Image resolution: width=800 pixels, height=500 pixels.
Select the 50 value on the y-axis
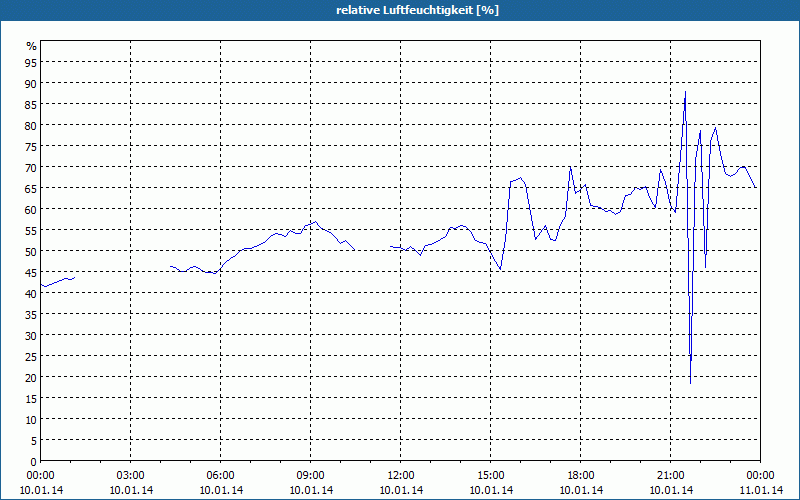point(31,251)
